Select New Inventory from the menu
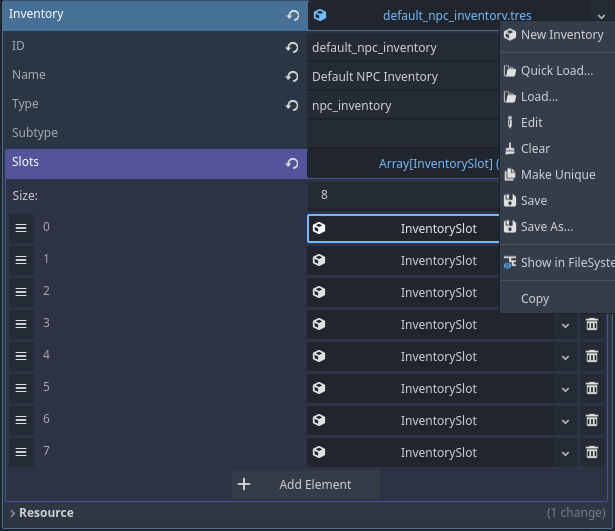 pos(561,35)
